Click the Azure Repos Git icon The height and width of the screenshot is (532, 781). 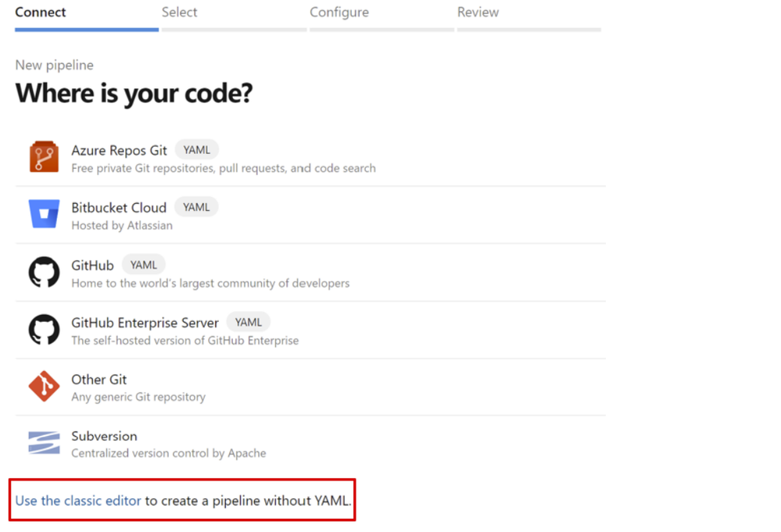point(44,157)
